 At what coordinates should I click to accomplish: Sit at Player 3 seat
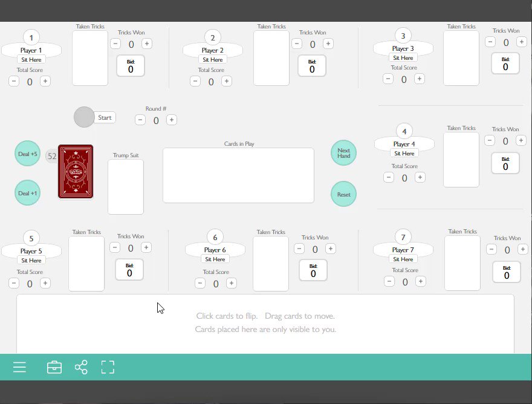pos(403,57)
